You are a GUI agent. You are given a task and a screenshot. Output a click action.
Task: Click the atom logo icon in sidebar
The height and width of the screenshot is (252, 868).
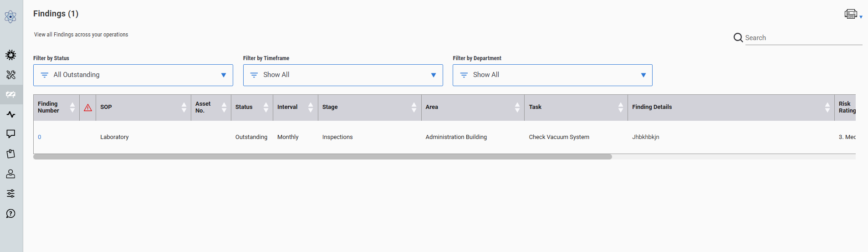pyautogui.click(x=10, y=17)
